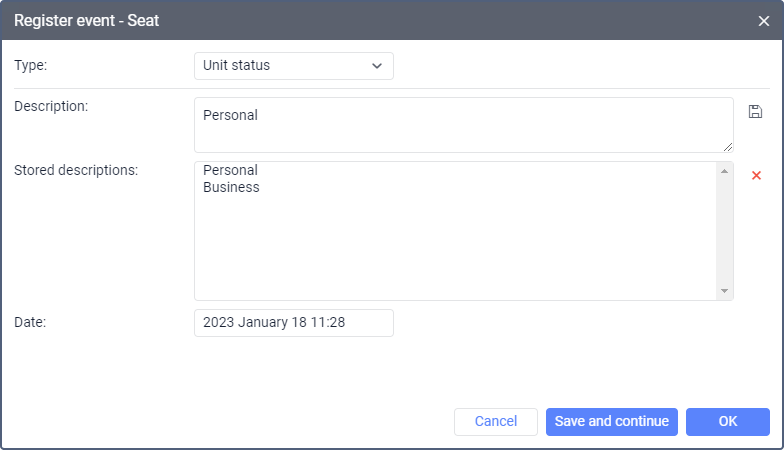Viewport: 784px width, 450px height.
Task: Click the Type label
Action: [31, 66]
